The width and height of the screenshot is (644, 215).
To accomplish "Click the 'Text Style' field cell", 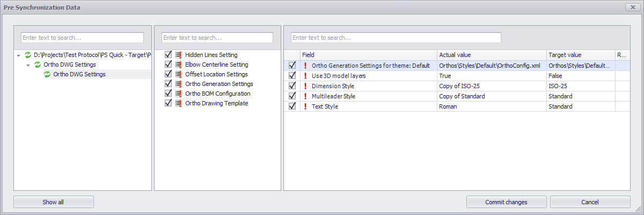I will (368, 106).
